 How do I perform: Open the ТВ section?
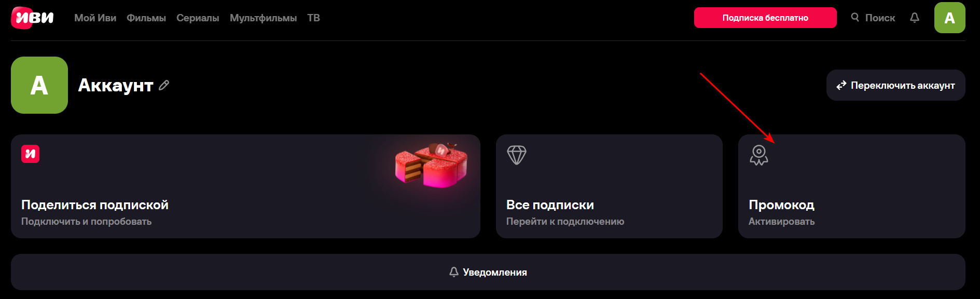(x=313, y=18)
